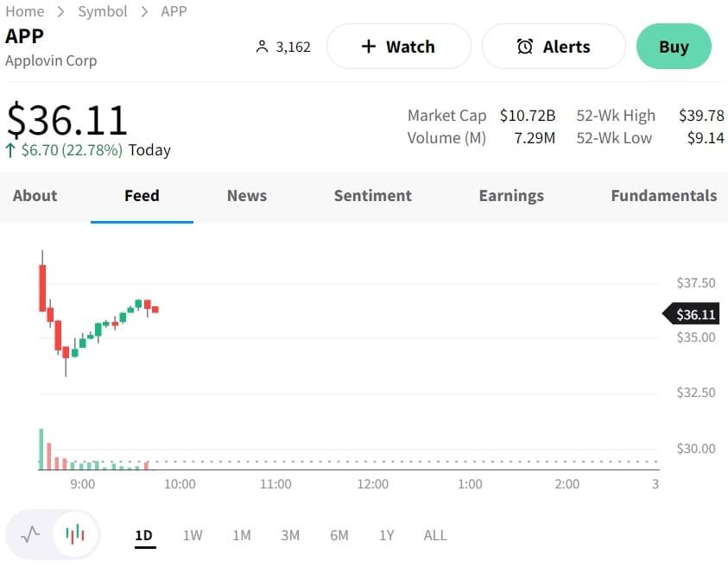The width and height of the screenshot is (728, 567).
Task: Go to Home breadcrumb link
Action: [x=24, y=11]
